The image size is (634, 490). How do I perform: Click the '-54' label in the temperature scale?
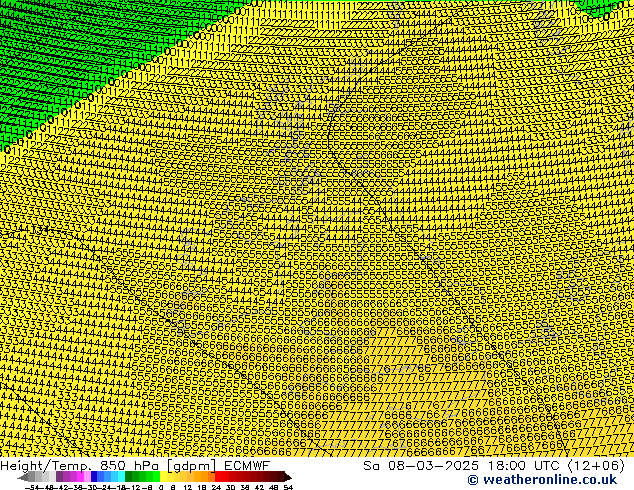(x=33, y=487)
